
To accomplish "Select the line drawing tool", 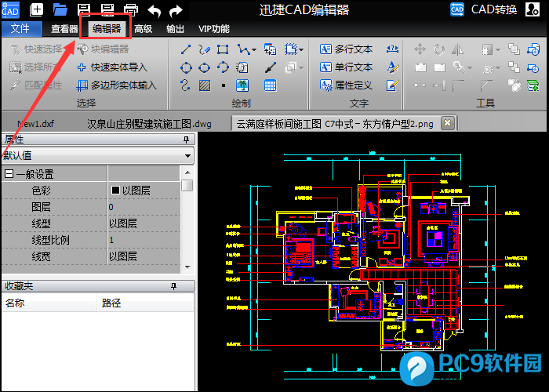I will pyautogui.click(x=186, y=49).
